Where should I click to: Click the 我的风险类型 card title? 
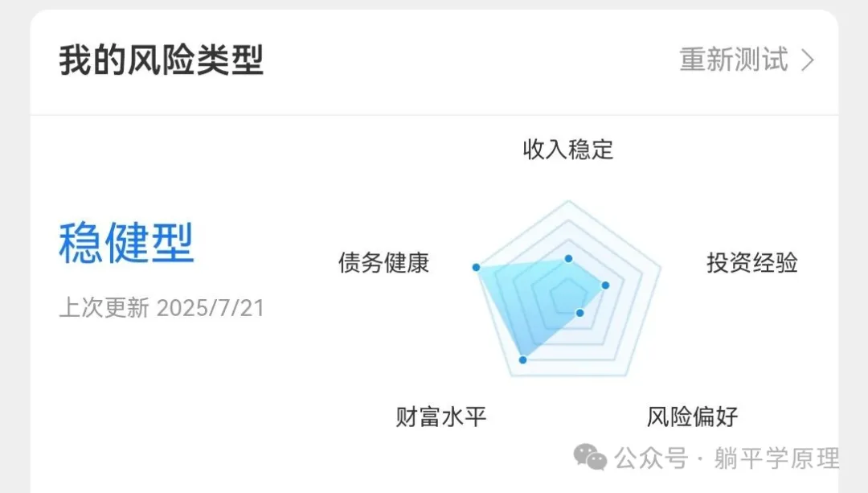pos(161,60)
